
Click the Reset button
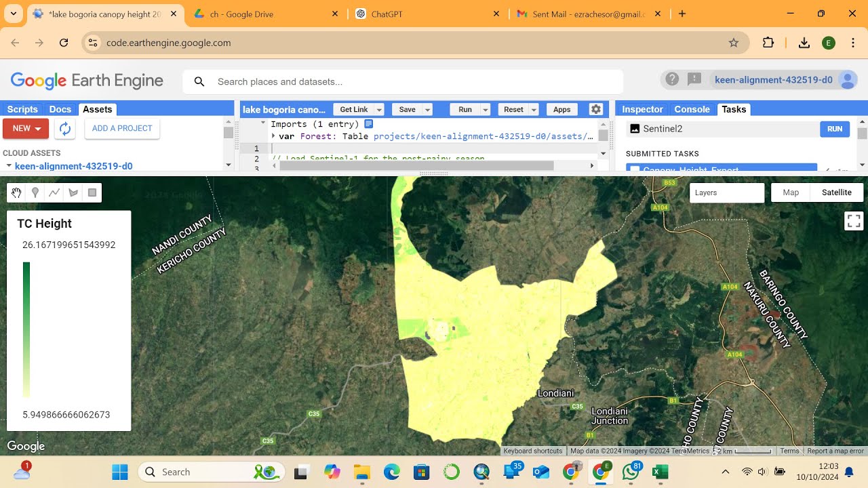513,109
